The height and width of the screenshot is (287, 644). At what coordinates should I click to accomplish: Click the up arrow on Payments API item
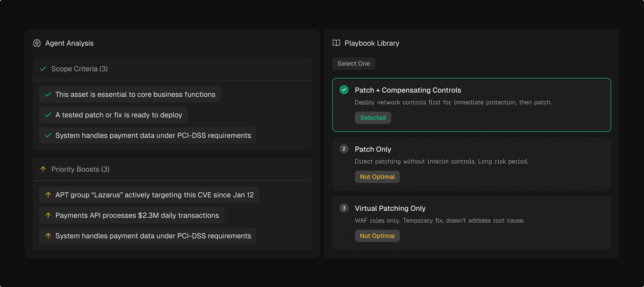[x=48, y=215]
